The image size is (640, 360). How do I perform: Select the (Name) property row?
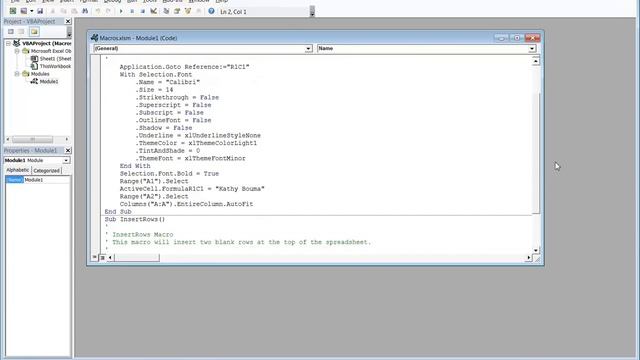click(x=14, y=180)
